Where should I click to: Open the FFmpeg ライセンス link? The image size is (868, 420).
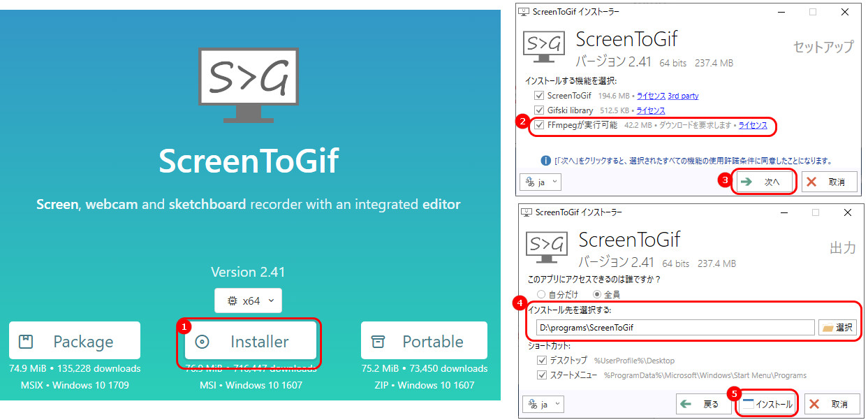point(752,126)
